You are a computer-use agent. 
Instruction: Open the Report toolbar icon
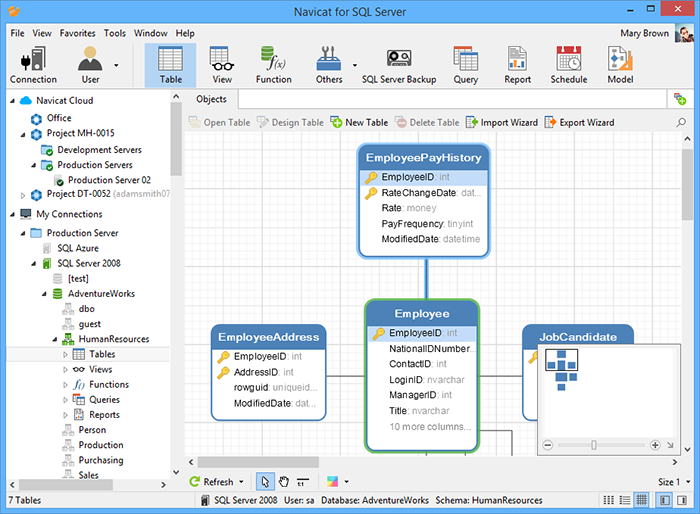[x=517, y=65]
